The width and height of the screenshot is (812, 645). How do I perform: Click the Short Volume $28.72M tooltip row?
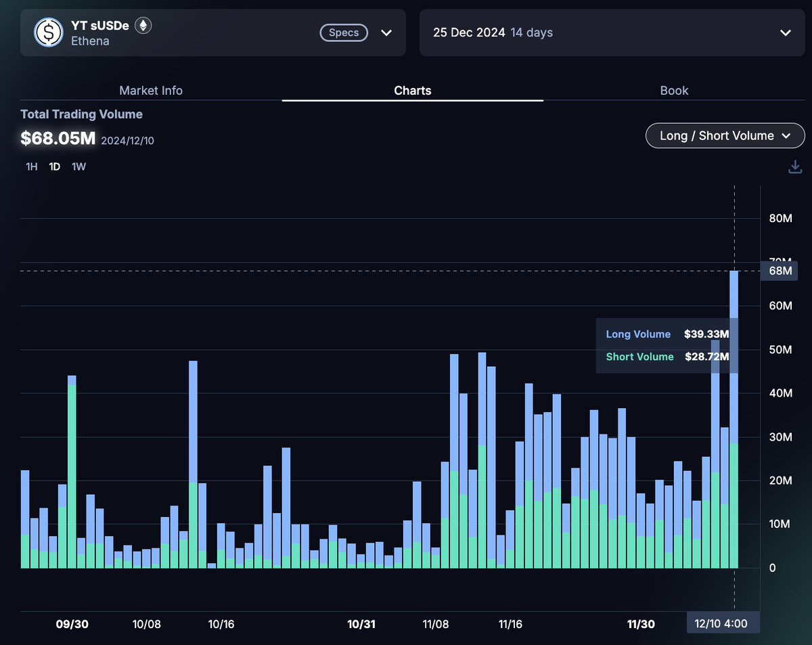point(667,357)
